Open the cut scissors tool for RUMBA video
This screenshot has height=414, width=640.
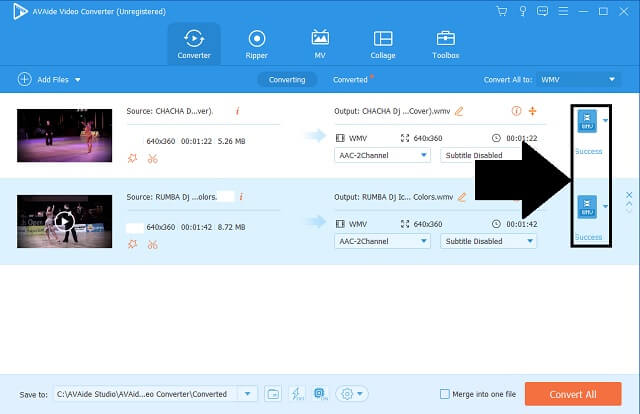point(153,245)
